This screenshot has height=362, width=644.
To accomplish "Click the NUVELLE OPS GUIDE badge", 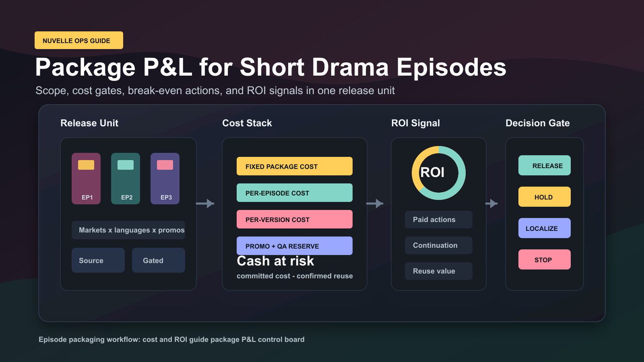I will click(x=79, y=40).
